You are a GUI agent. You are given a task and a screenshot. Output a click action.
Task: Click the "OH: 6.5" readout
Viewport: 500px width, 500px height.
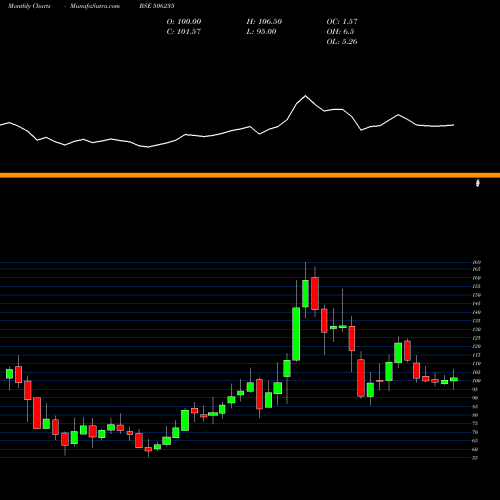coord(340,32)
